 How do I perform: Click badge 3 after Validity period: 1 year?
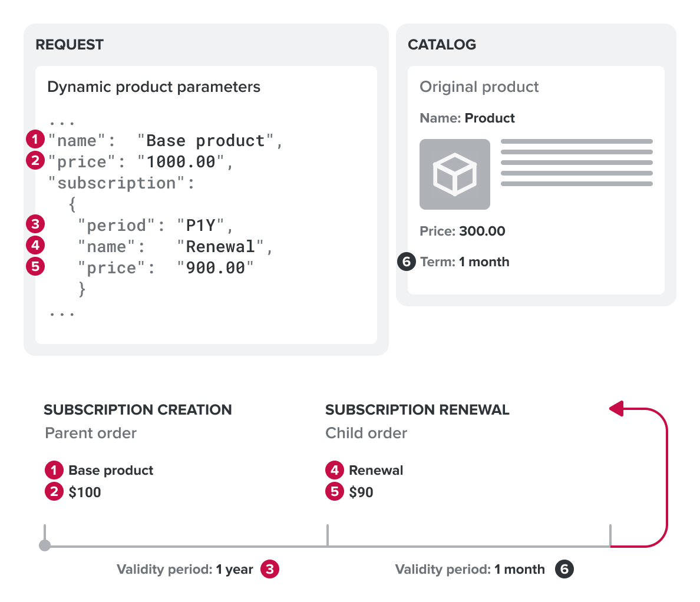tap(270, 569)
